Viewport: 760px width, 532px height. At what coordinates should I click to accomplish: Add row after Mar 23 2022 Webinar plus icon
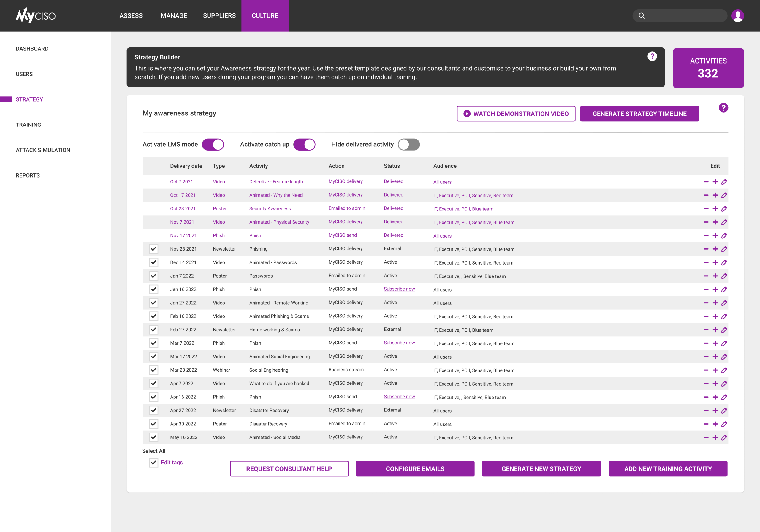click(x=715, y=370)
